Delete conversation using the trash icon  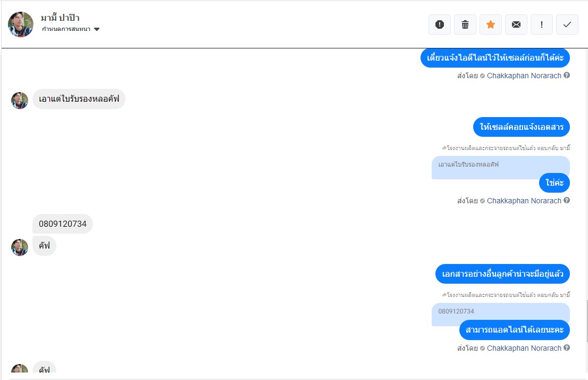coord(465,24)
